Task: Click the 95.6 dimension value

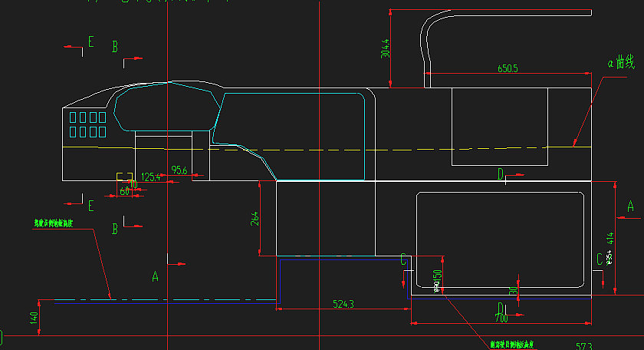Action: 179,169
